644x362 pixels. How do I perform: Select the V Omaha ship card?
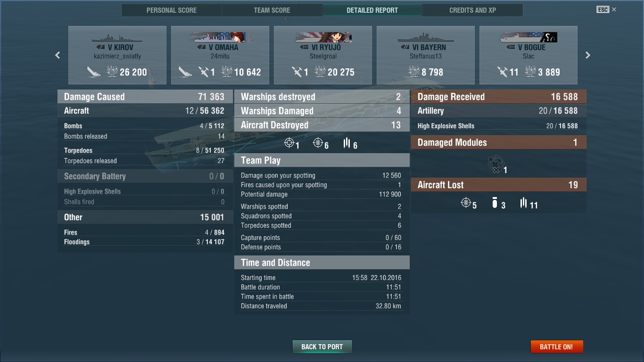(220, 55)
